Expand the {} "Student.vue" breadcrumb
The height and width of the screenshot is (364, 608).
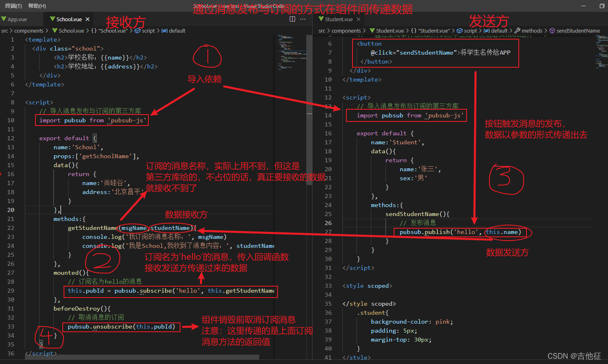click(430, 31)
